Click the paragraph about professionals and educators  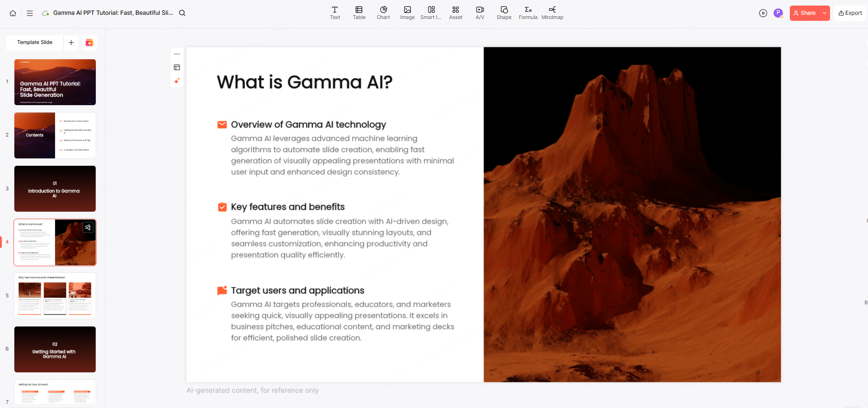point(343,321)
